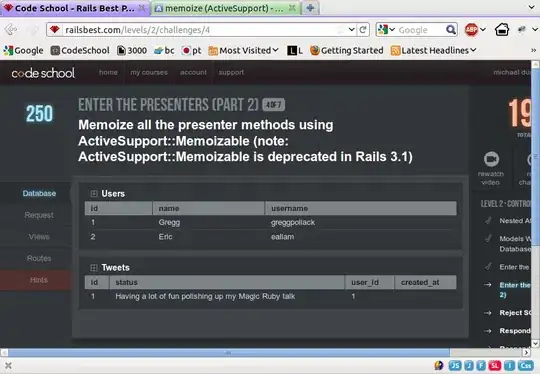
Task: Click the vertical scrollbar down arrow
Action: [536, 343]
